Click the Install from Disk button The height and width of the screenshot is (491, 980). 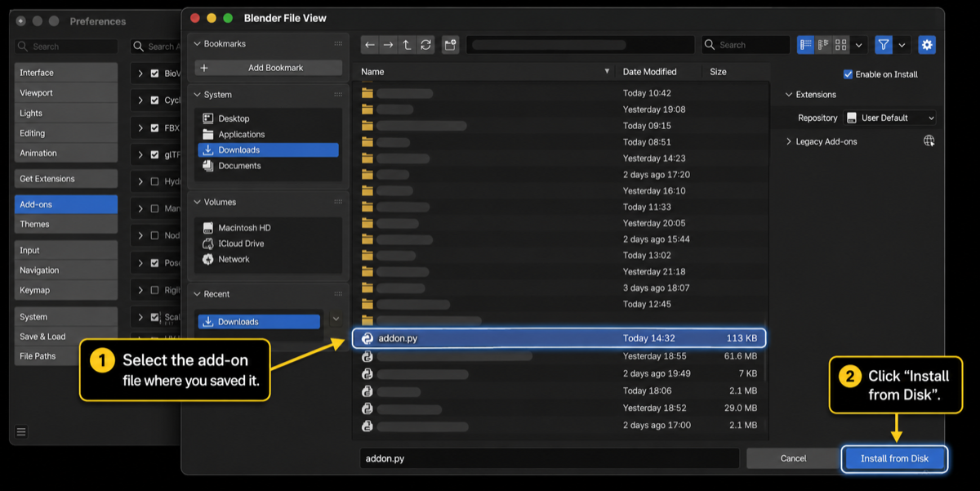tap(894, 458)
